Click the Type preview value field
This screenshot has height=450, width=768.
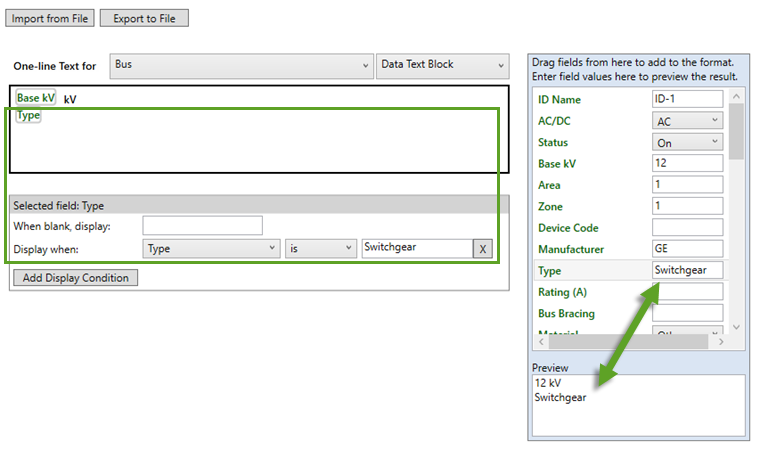click(686, 270)
